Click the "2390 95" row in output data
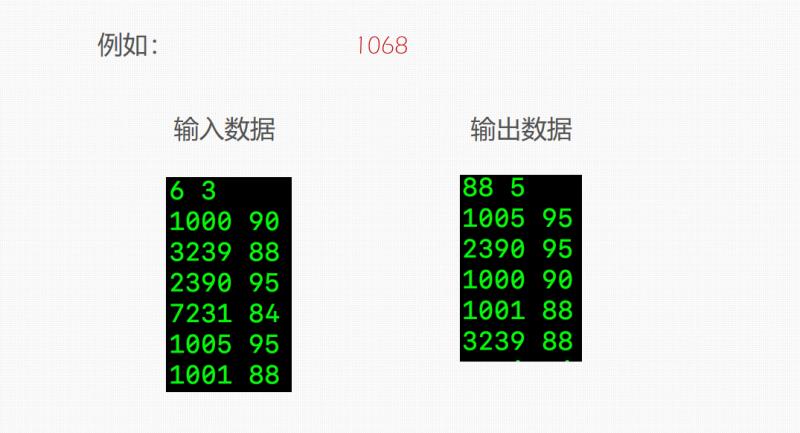This screenshot has height=433, width=800. tap(518, 249)
